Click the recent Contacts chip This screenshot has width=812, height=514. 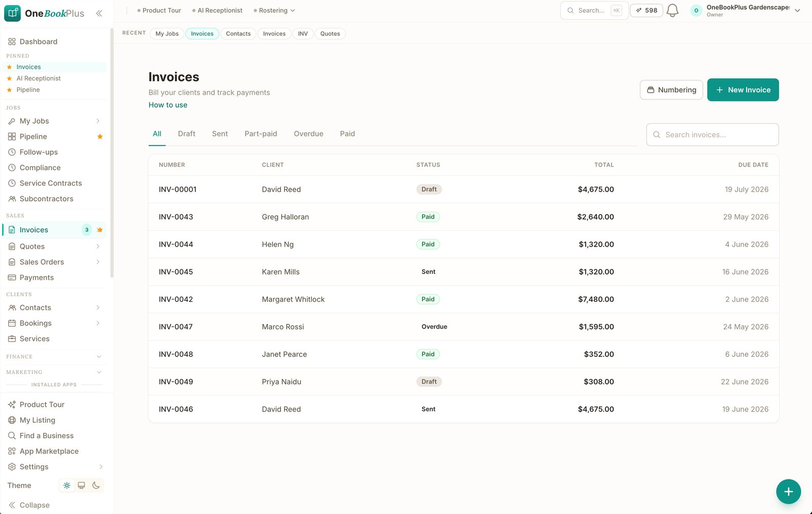click(238, 34)
